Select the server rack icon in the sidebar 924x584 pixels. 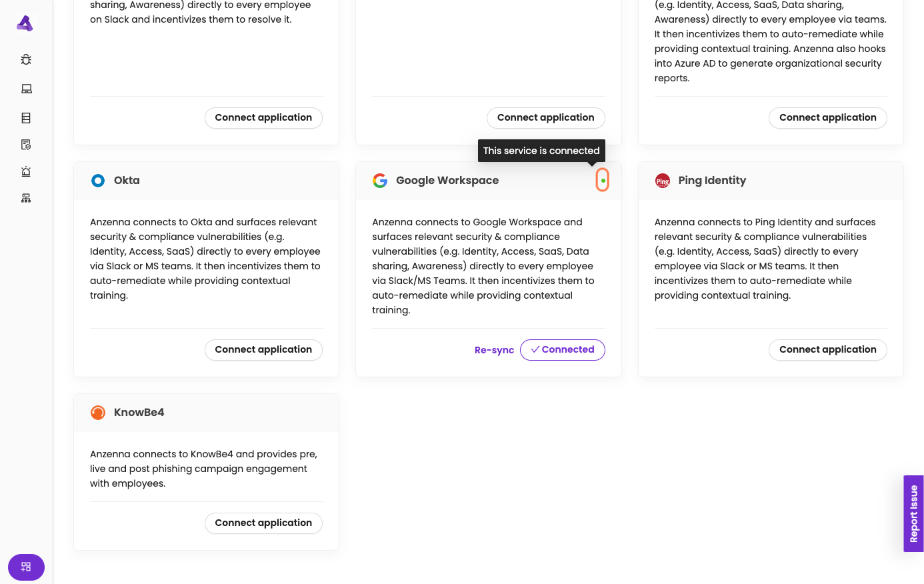click(26, 118)
